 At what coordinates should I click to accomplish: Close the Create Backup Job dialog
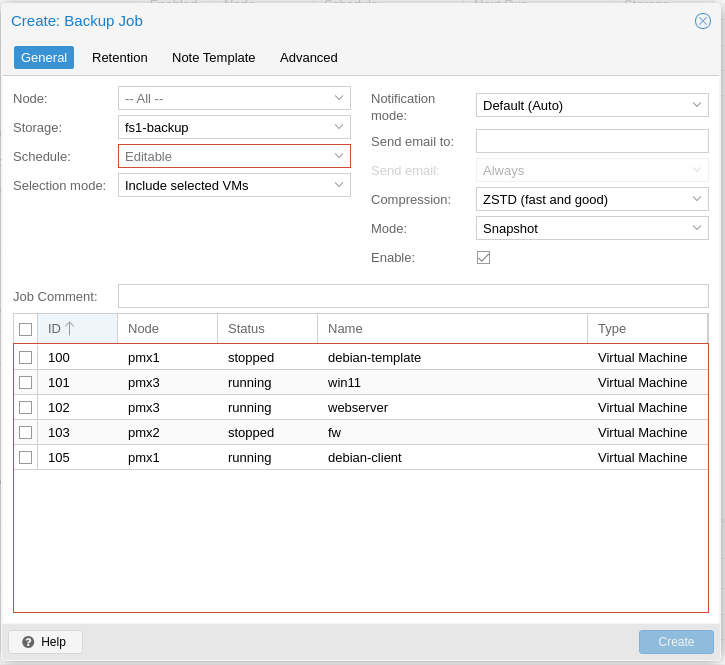703,21
